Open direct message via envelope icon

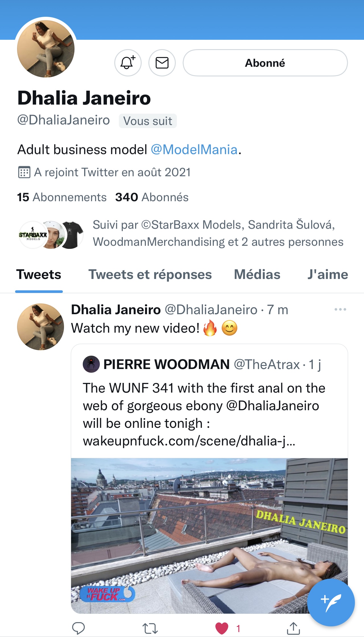pyautogui.click(x=162, y=63)
